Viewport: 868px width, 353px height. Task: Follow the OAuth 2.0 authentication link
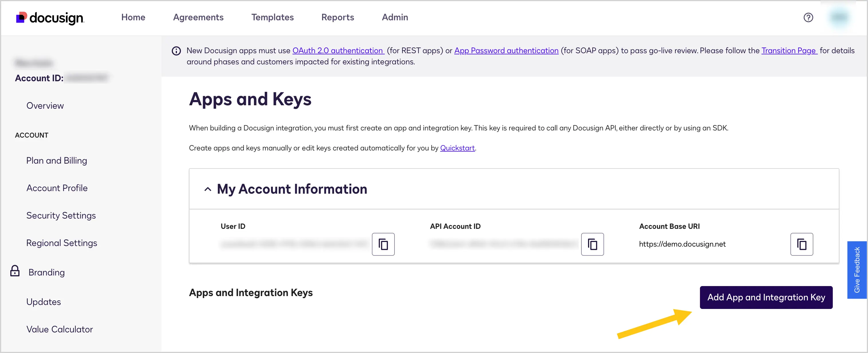[338, 51]
